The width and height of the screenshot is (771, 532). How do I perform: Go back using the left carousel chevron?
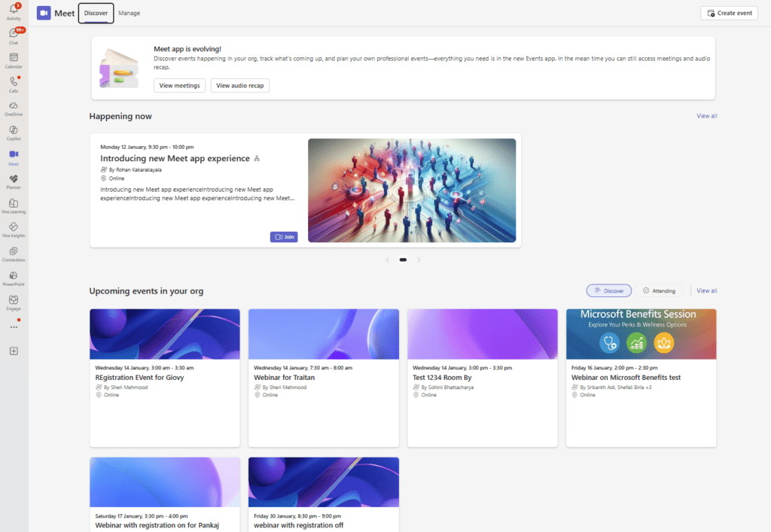[387, 259]
